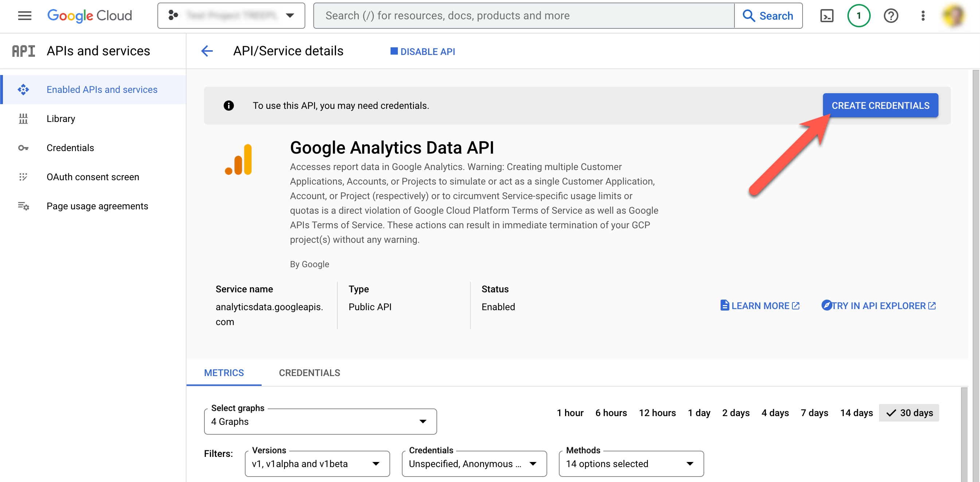Select the 2 days time range
980x482 pixels.
[736, 413]
